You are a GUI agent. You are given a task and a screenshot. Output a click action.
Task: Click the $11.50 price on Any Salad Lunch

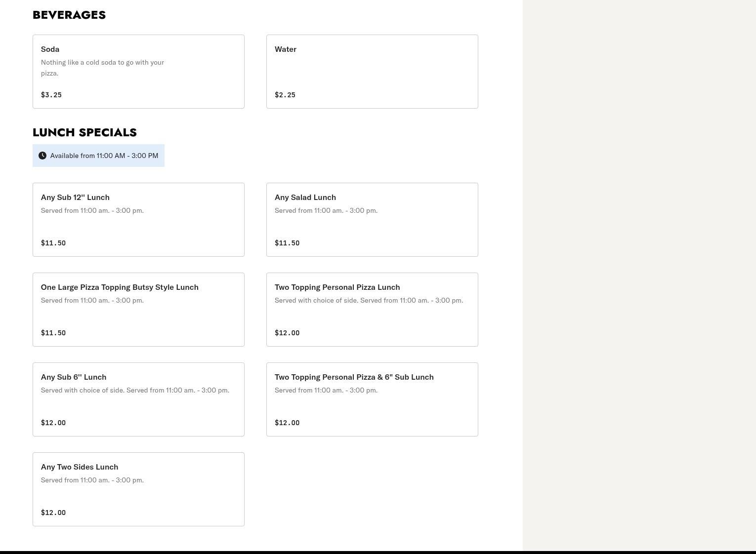point(287,243)
